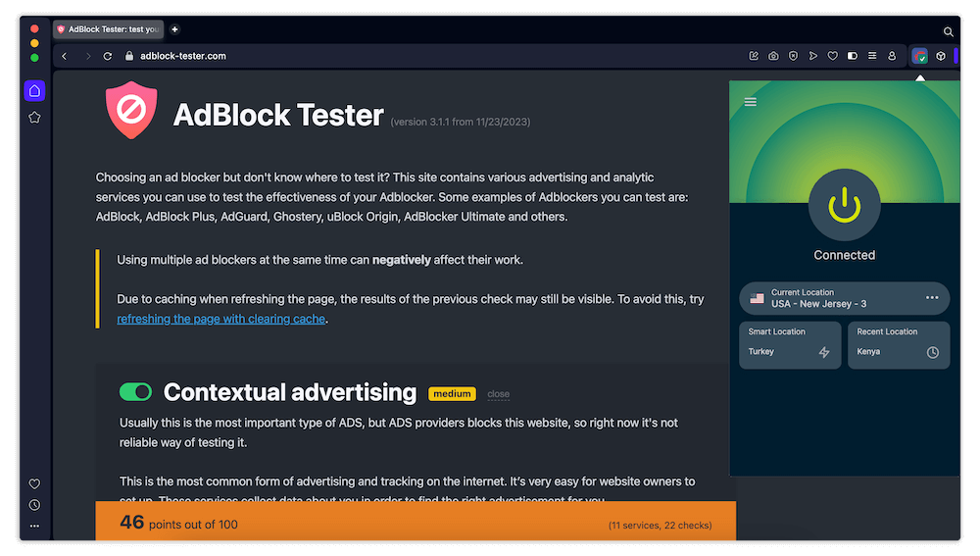Click the AdBlock Tester heading
The height and width of the screenshot is (556, 980).
278,115
